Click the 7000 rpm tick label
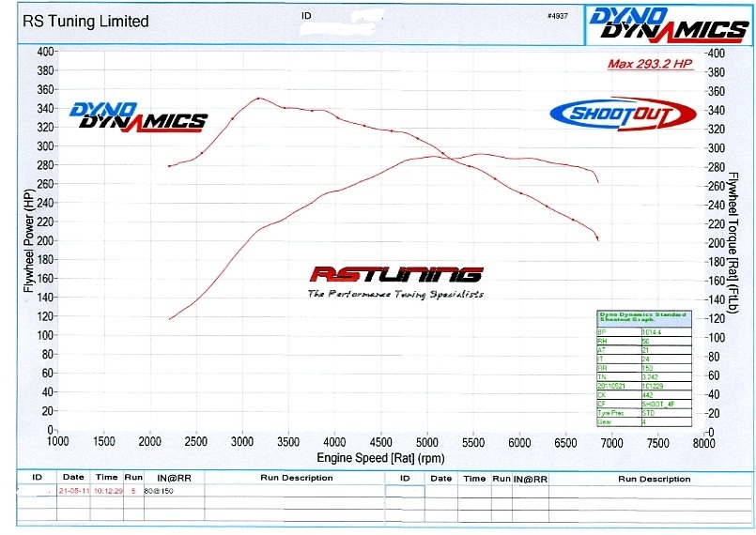The height and width of the screenshot is (535, 756). pyautogui.click(x=611, y=442)
